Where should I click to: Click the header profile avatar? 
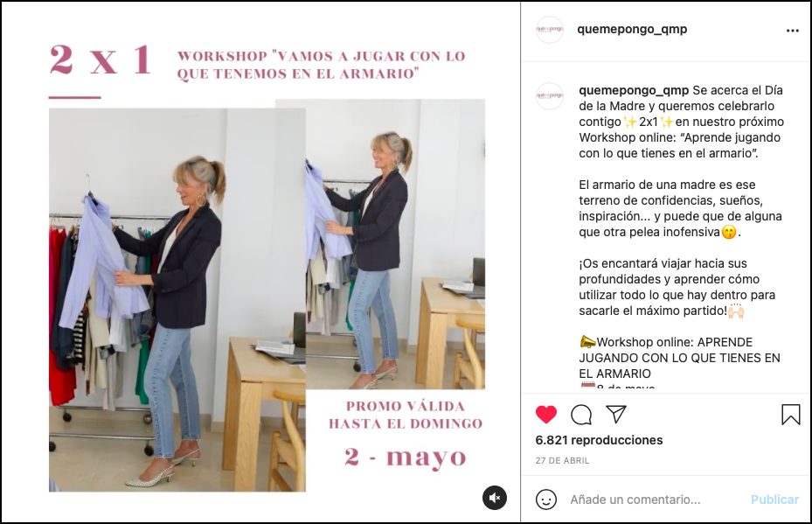(x=550, y=30)
